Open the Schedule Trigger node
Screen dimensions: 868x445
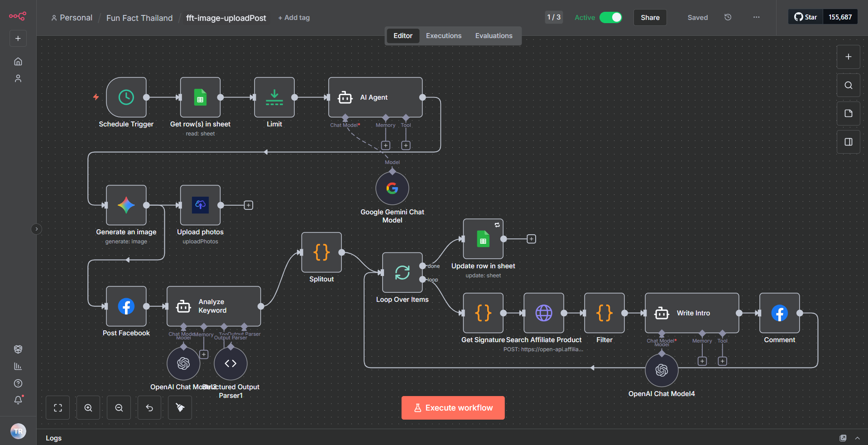(x=126, y=97)
